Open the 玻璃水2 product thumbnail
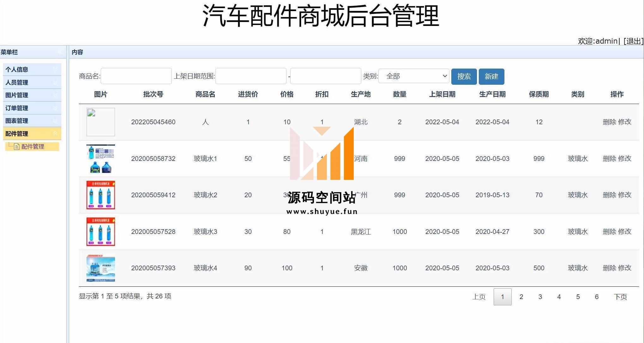The image size is (644, 343). 101,195
